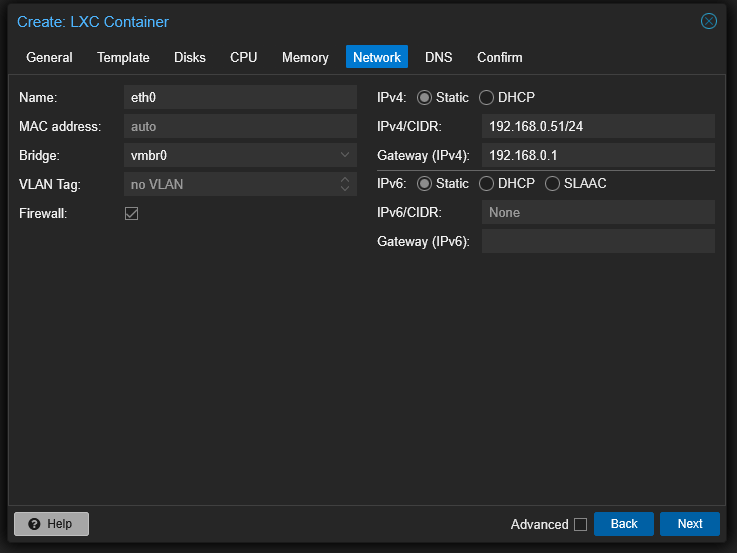The width and height of the screenshot is (737, 553).
Task: Open the CPU tab
Action: 243,57
